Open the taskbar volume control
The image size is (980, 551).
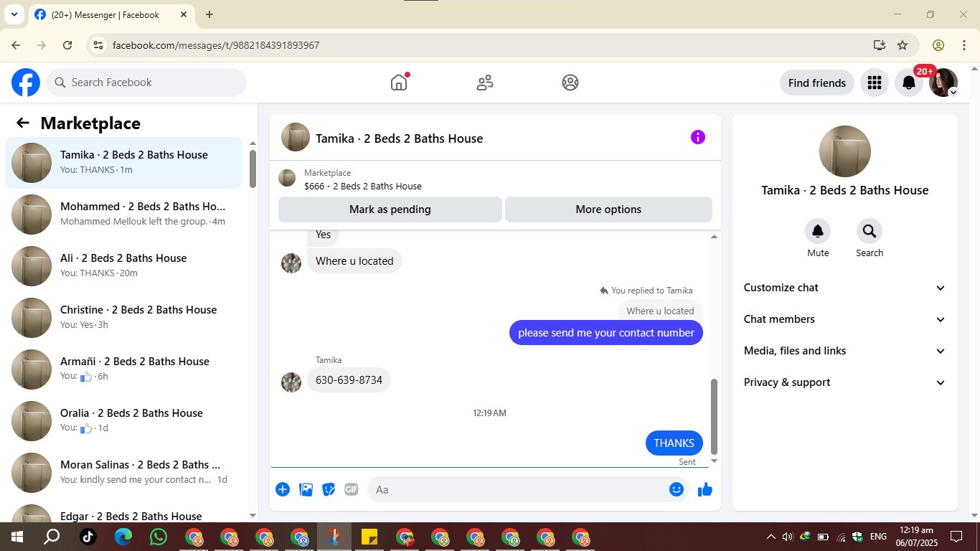click(788, 537)
